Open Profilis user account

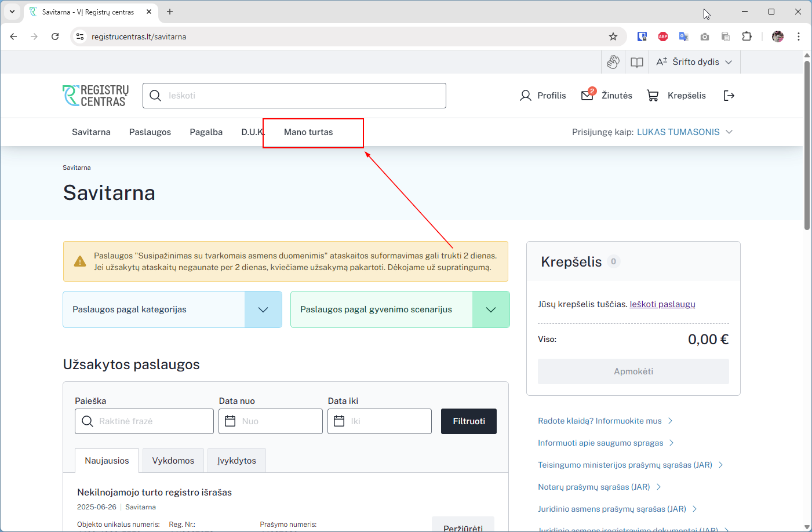543,96
